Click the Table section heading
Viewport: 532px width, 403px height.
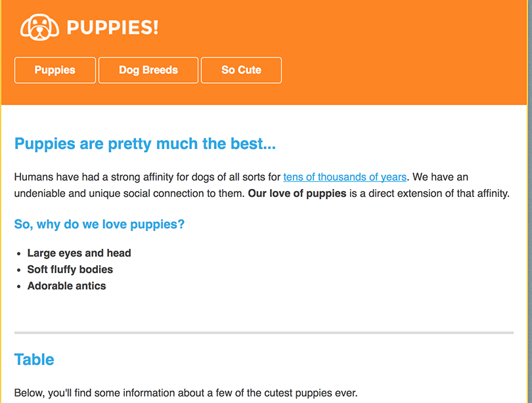34,360
